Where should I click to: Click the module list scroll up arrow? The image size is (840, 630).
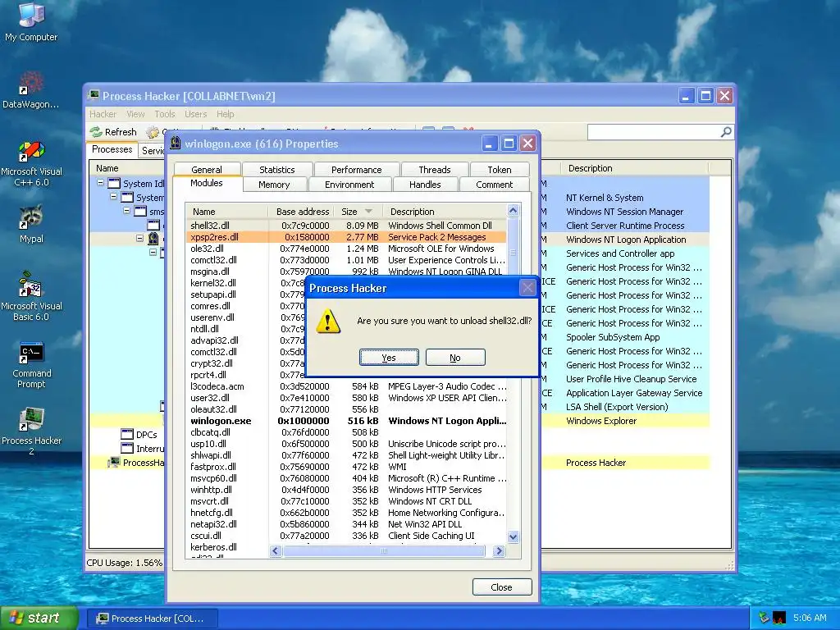click(x=513, y=210)
